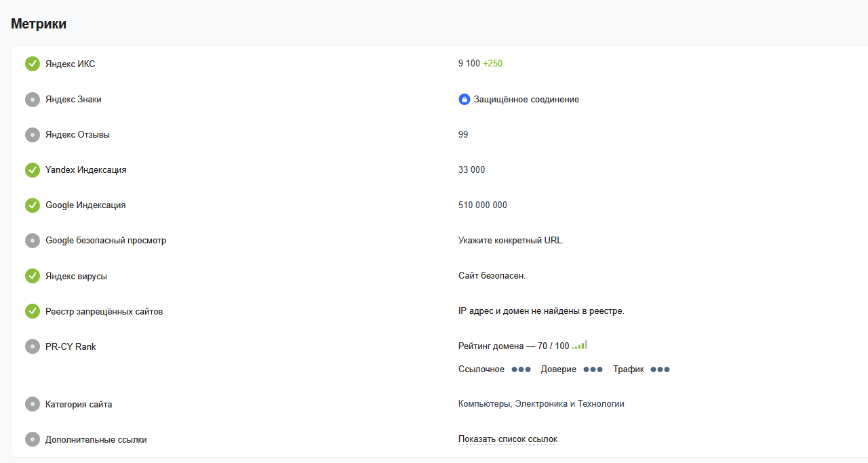Click the blue lock icon for Защищённое соединение
The image size is (868, 463).
point(465,100)
